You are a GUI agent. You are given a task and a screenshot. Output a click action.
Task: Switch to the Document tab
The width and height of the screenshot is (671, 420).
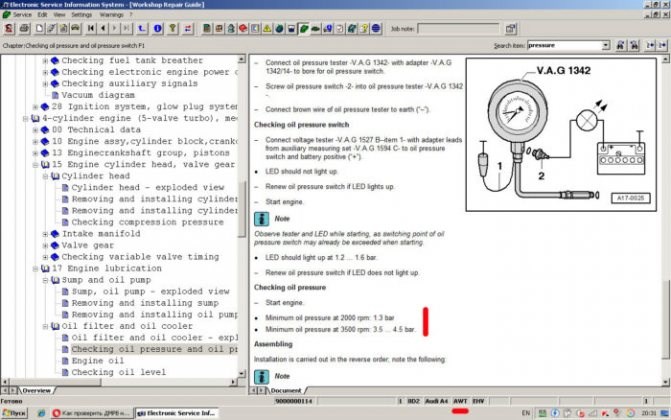283,390
